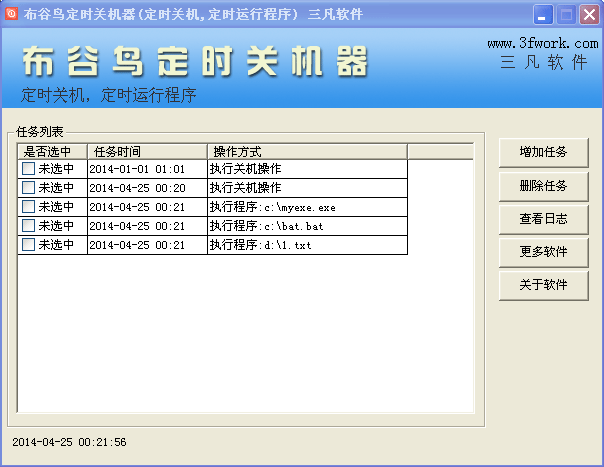Select the 执行程序:d:\1.txt row

coord(307,245)
